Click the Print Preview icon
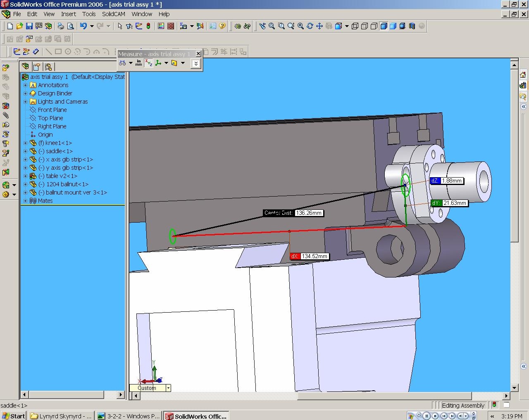 click(71, 26)
